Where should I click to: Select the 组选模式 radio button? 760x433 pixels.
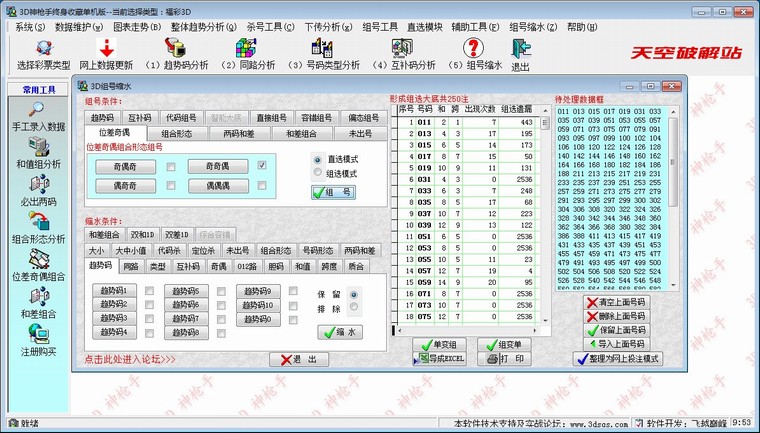pyautogui.click(x=318, y=173)
